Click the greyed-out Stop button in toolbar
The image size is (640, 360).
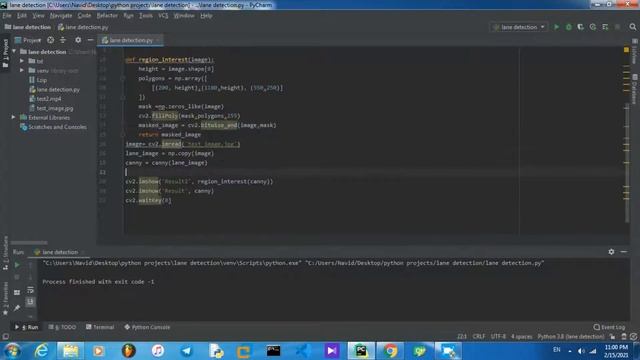point(618,27)
